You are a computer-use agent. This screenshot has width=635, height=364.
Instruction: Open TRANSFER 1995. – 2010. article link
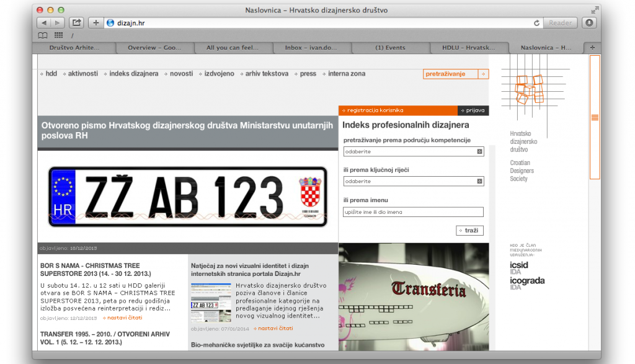[105, 338]
